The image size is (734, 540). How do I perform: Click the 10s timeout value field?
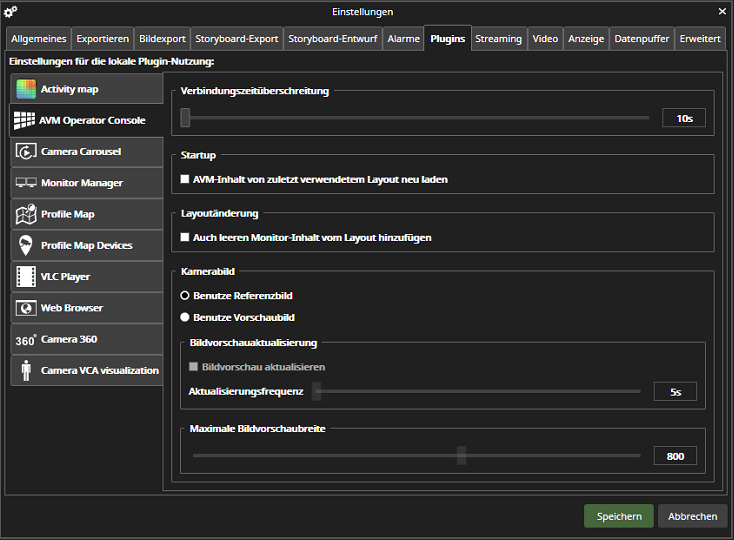point(684,118)
